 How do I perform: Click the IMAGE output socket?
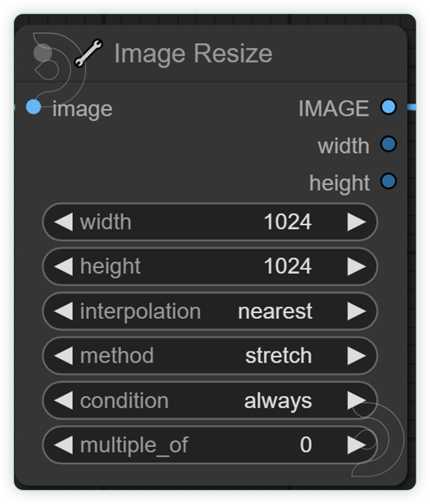point(389,107)
